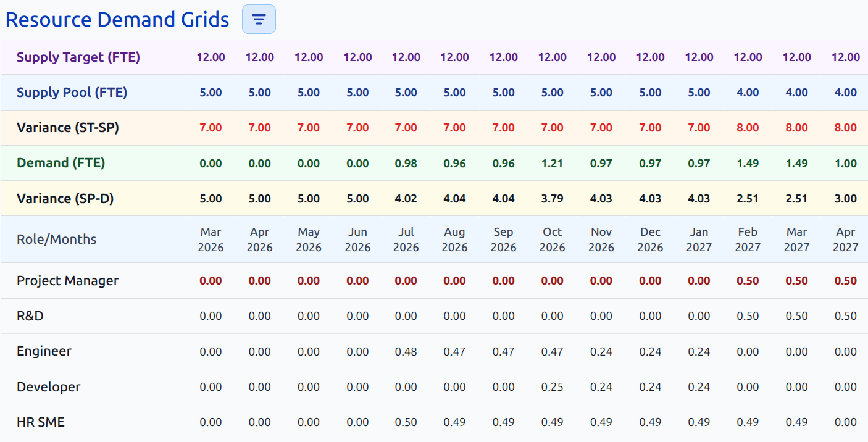Select the HR SME role label
Viewport: 868px width, 442px height.
click(41, 422)
